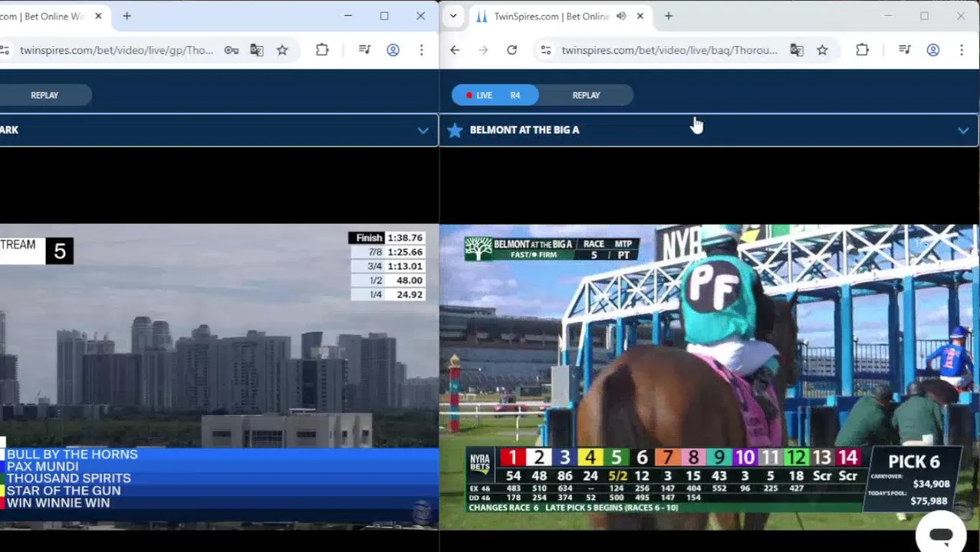Open extensions puzzle icon in left window
Image resolution: width=980 pixels, height=552 pixels.
(x=322, y=51)
